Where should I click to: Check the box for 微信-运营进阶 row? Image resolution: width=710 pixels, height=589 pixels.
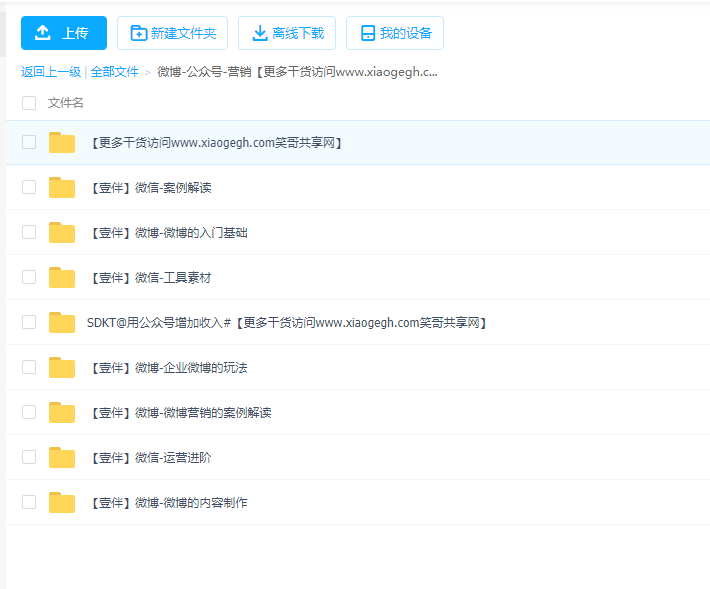29,457
